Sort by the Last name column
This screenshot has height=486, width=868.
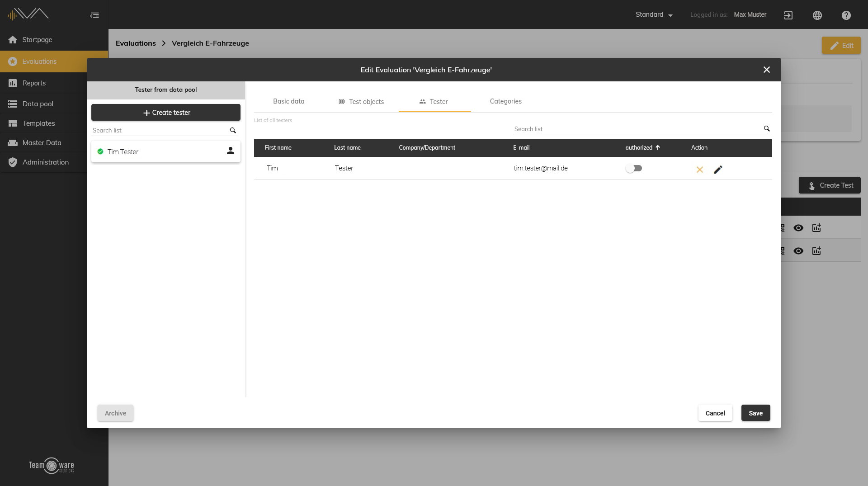click(x=347, y=148)
